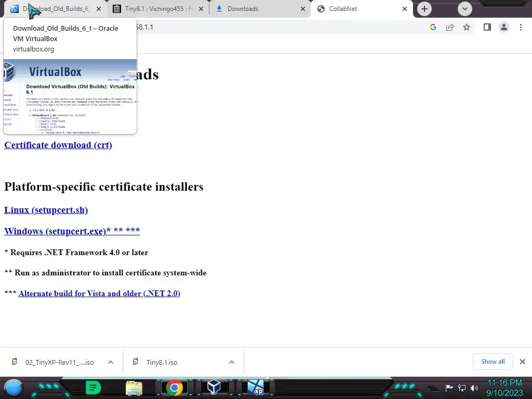This screenshot has height=399, width=532.
Task: Open the Start menu orb
Action: pyautogui.click(x=14, y=388)
